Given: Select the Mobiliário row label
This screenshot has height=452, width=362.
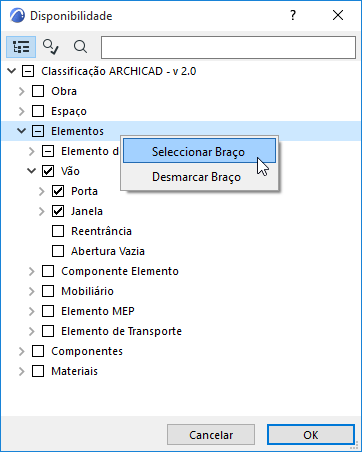Looking at the screenshot, I should coord(87,291).
